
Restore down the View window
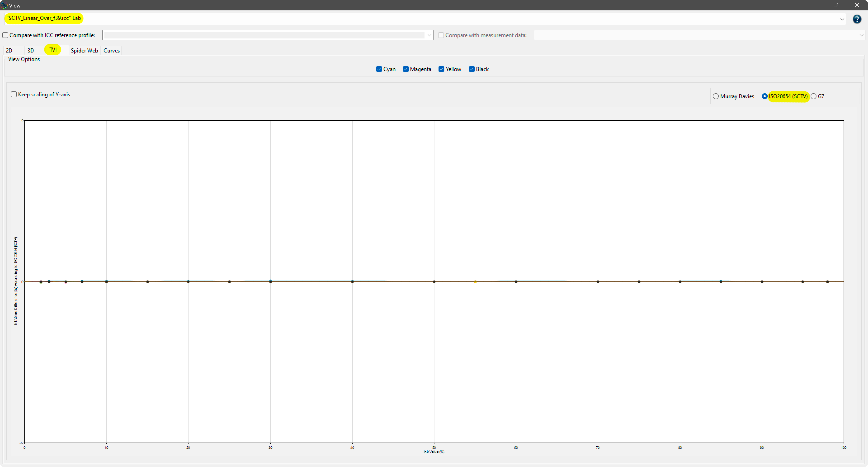[x=836, y=5]
